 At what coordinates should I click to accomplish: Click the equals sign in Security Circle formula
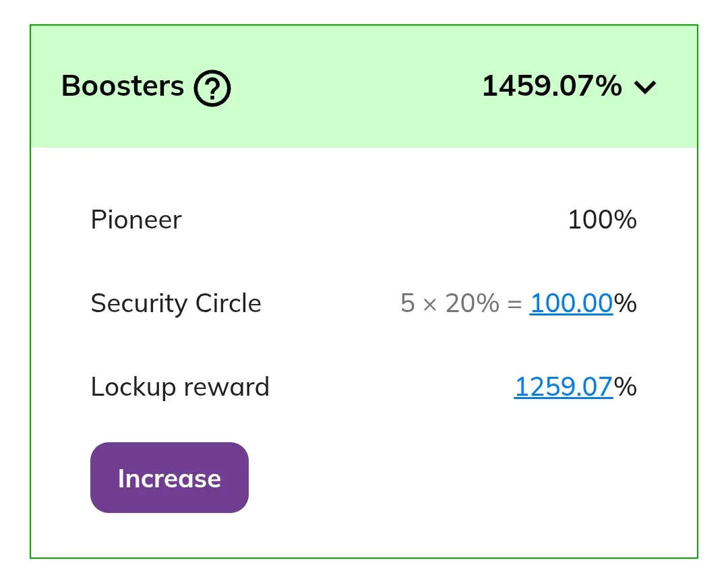click(514, 305)
